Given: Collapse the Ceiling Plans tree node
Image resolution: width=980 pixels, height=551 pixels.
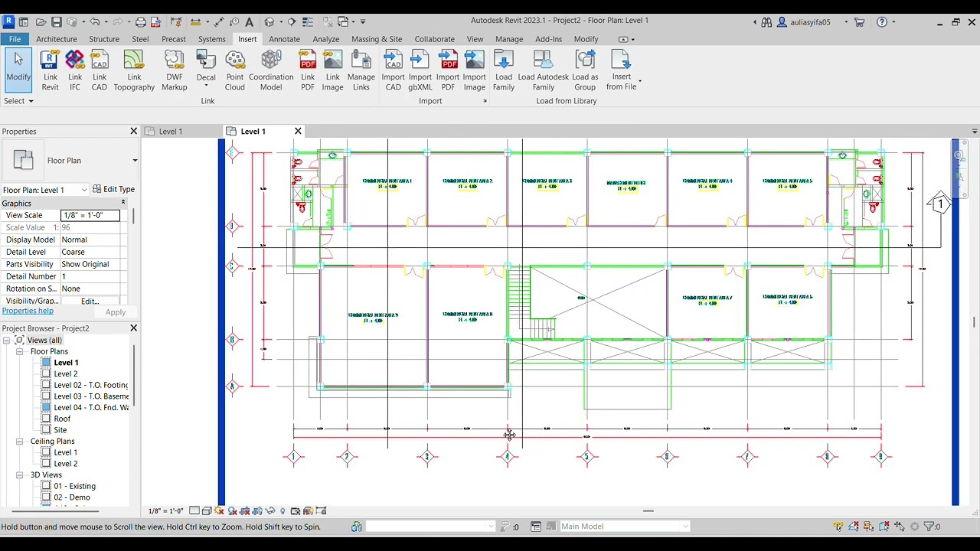Looking at the screenshot, I should tap(20, 442).
